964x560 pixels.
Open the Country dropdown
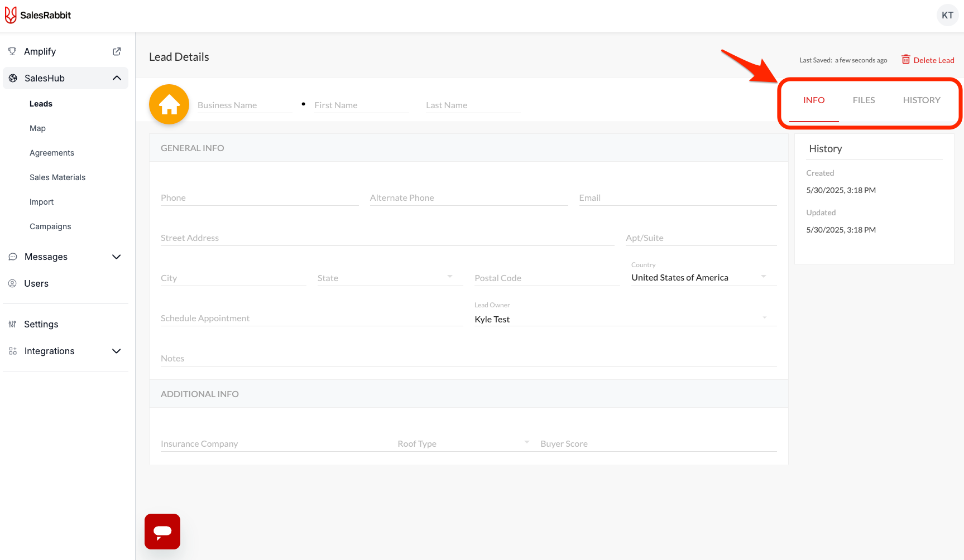704,278
